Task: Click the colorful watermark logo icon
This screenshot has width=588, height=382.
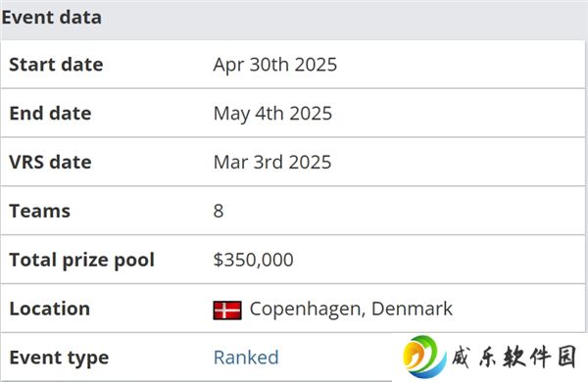Action: click(424, 357)
